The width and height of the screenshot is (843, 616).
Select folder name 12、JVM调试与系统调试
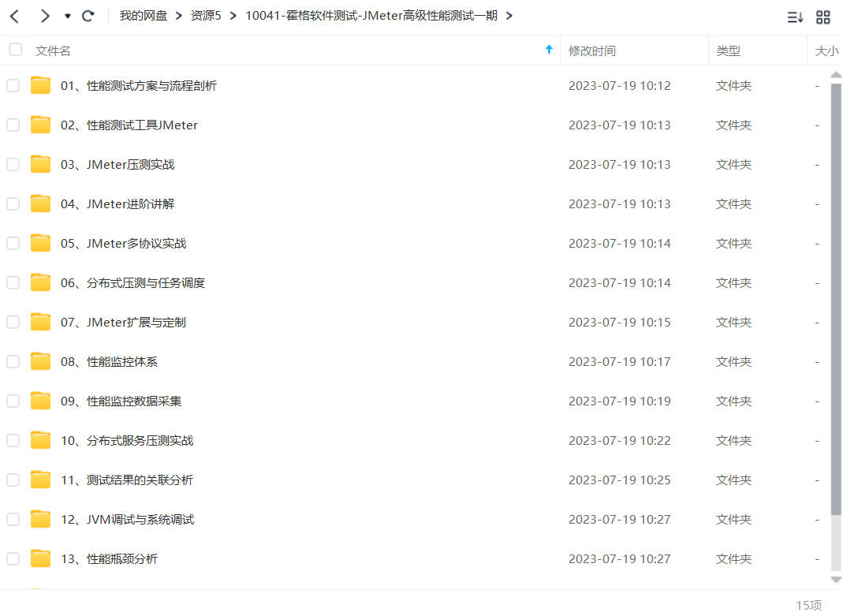pyautogui.click(x=128, y=519)
